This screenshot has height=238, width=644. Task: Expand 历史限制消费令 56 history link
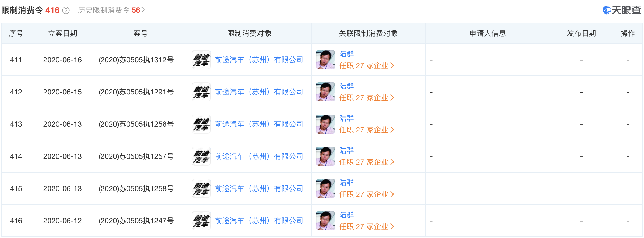coord(111,10)
